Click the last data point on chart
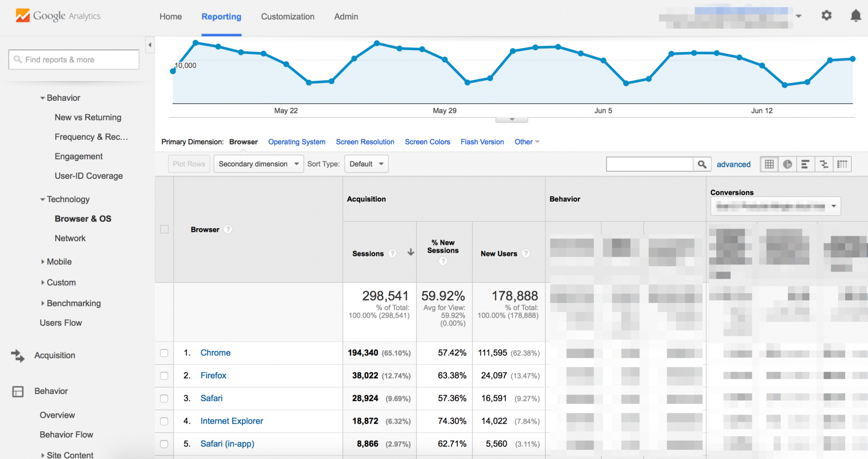 [x=853, y=59]
